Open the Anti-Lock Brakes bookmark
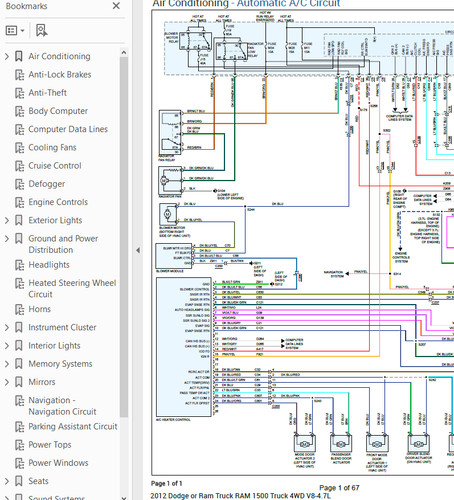 pos(60,75)
